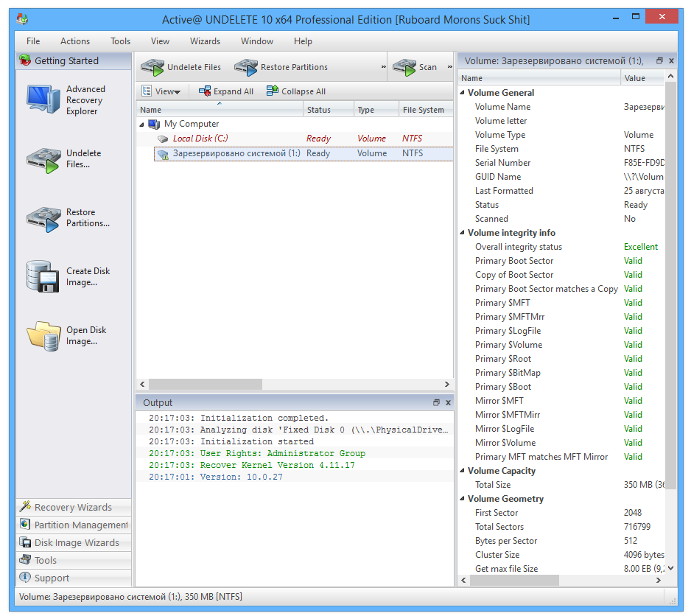691x616 pixels.
Task: Open the File menu
Action: 33,41
